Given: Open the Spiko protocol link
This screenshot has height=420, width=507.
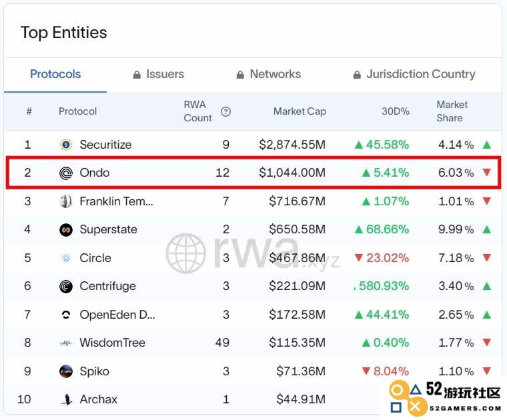Looking at the screenshot, I should (x=95, y=371).
